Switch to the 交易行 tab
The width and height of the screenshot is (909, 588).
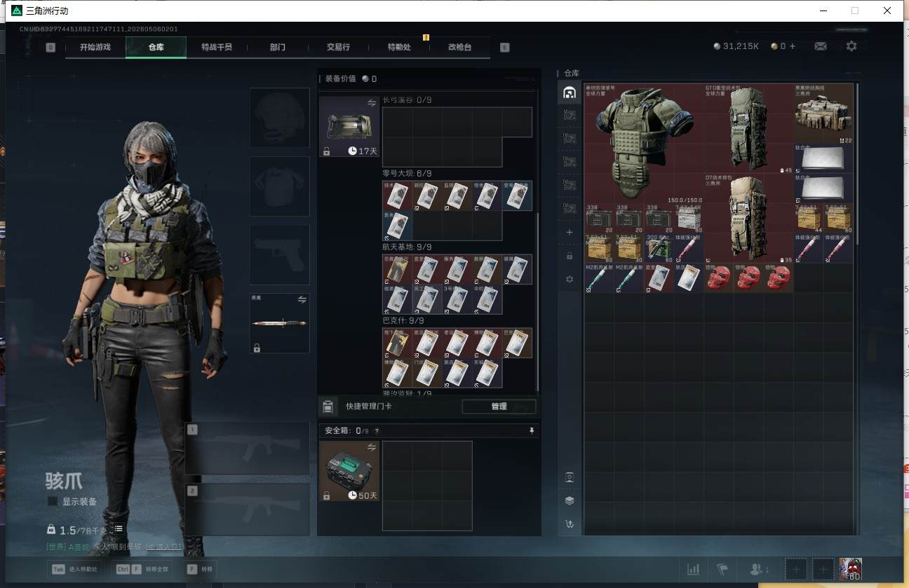(338, 47)
